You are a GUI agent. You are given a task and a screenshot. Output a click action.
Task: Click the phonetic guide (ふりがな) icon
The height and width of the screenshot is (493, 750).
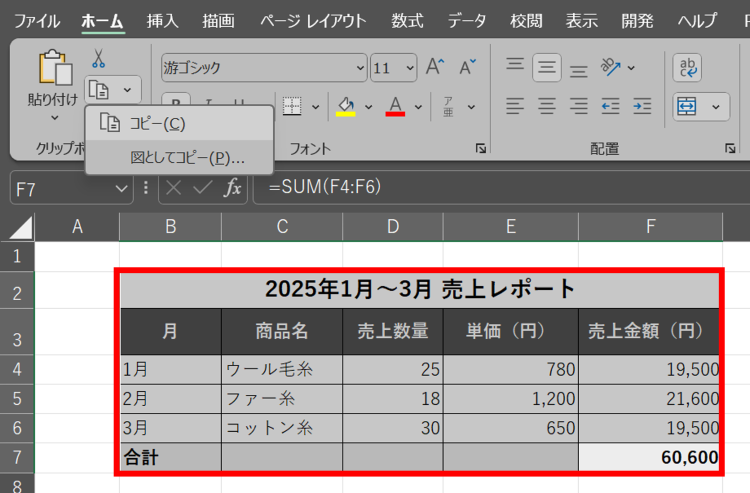[448, 107]
